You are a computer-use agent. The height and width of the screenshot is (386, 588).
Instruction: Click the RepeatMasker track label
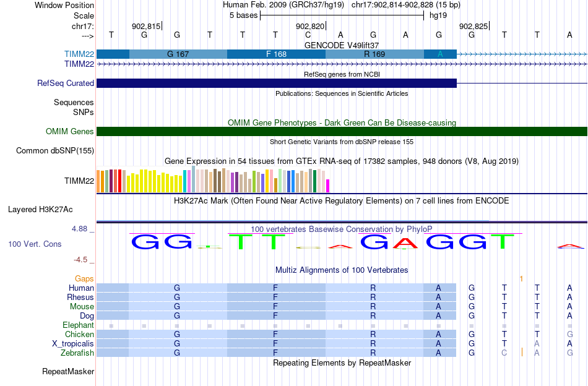coord(68,371)
